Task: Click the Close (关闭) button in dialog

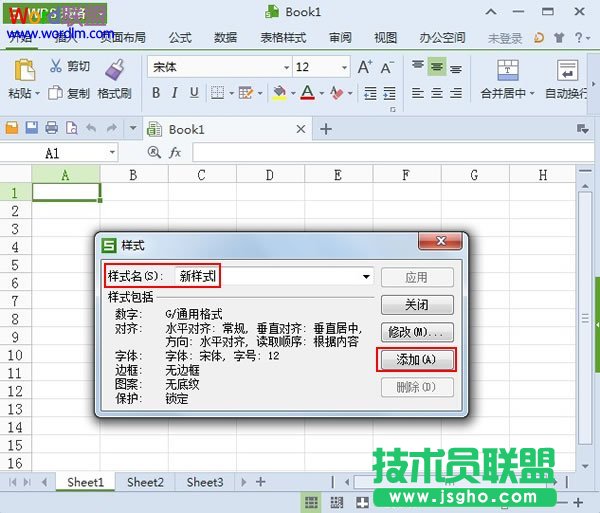Action: point(417,305)
